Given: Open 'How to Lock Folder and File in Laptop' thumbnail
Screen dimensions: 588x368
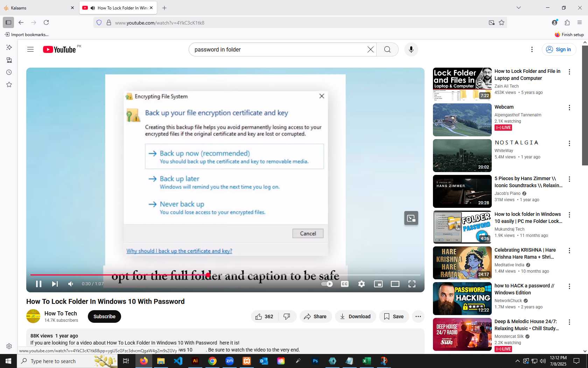Looking at the screenshot, I should pos(462,84).
